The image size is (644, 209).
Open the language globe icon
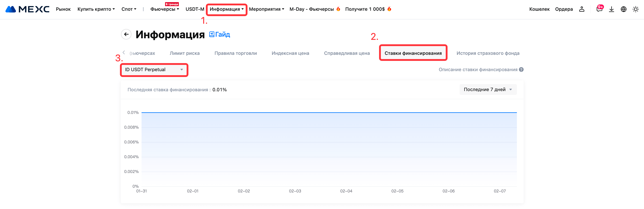click(x=623, y=9)
